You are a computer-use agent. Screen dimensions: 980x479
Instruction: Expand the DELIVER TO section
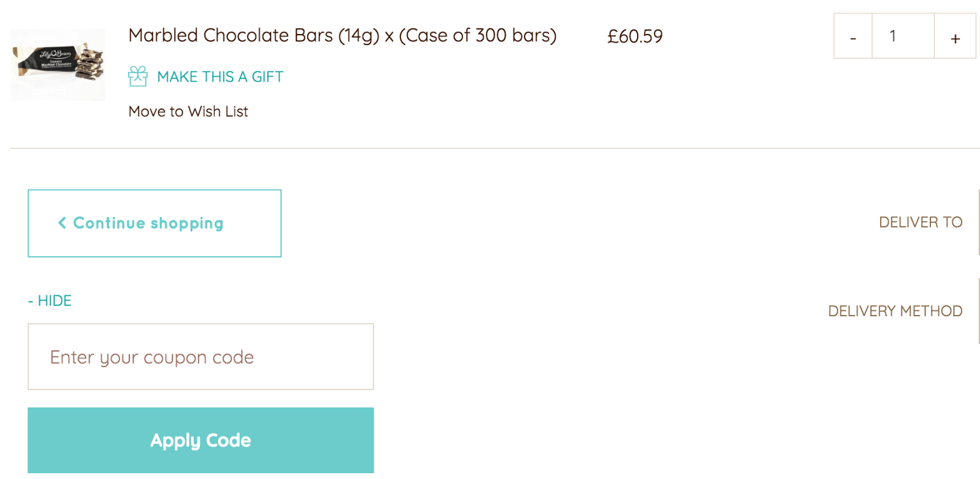(x=921, y=222)
